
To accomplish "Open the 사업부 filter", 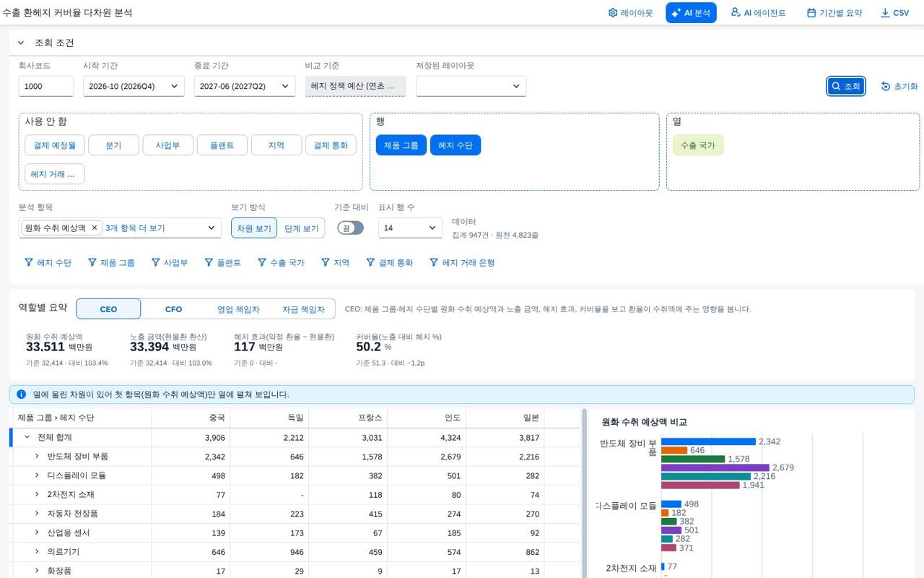I will (170, 263).
